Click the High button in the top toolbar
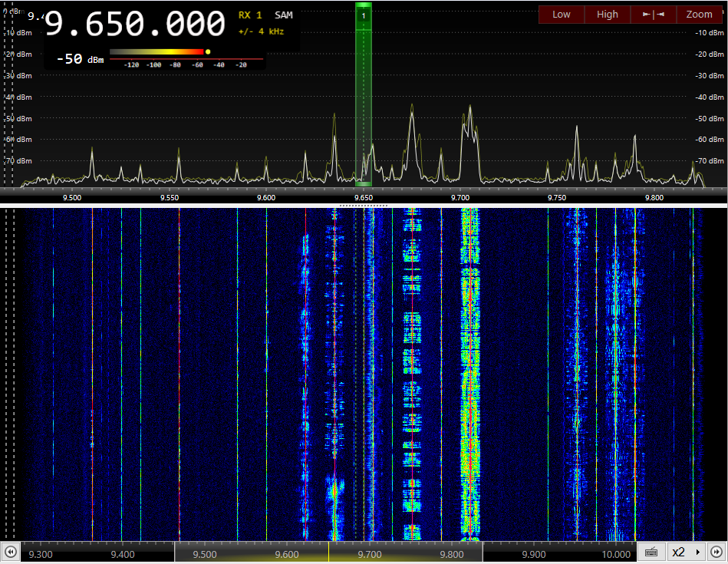This screenshot has height=564, width=728. (x=607, y=15)
